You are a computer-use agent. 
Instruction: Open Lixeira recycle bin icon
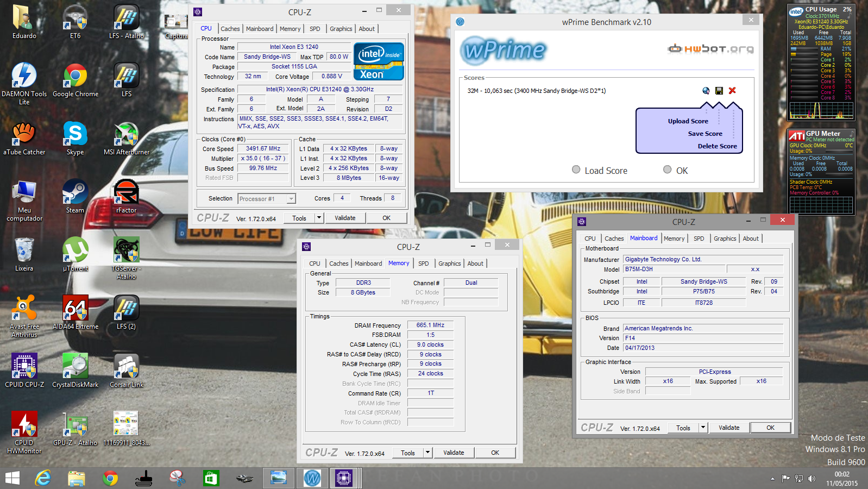click(24, 254)
